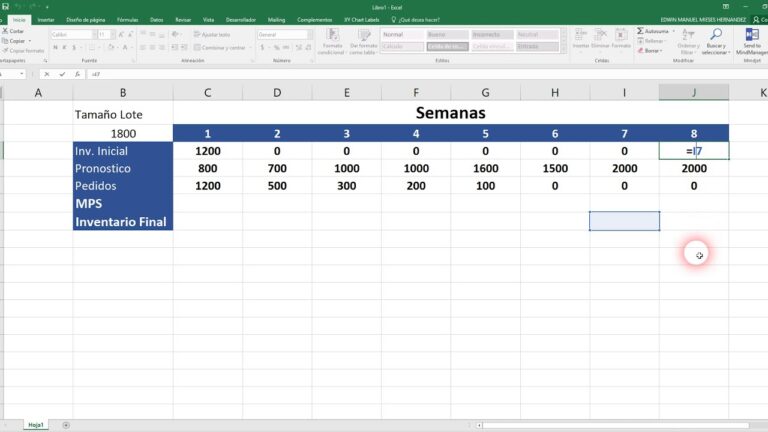The image size is (768, 432).
Task: Click the Autosuma sigma icon
Action: click(639, 31)
